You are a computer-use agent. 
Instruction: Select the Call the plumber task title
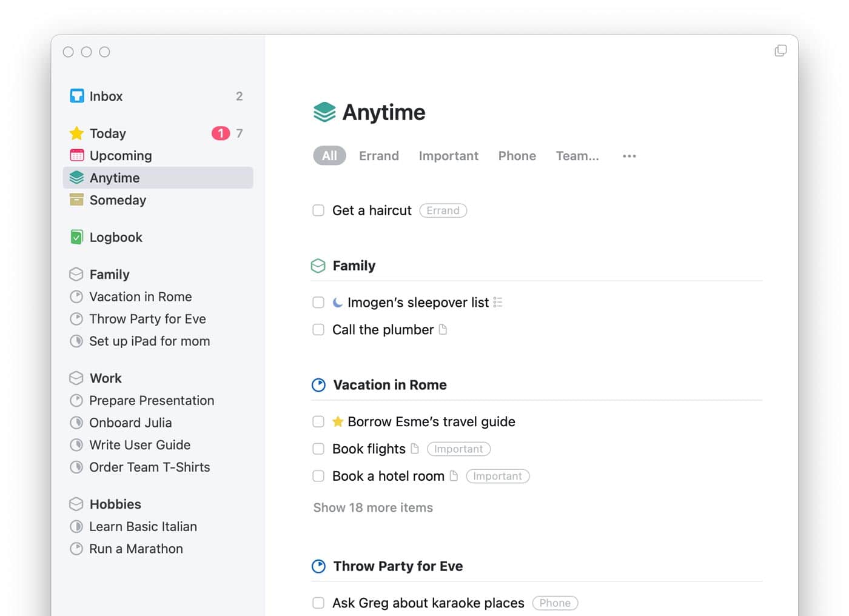[383, 329]
